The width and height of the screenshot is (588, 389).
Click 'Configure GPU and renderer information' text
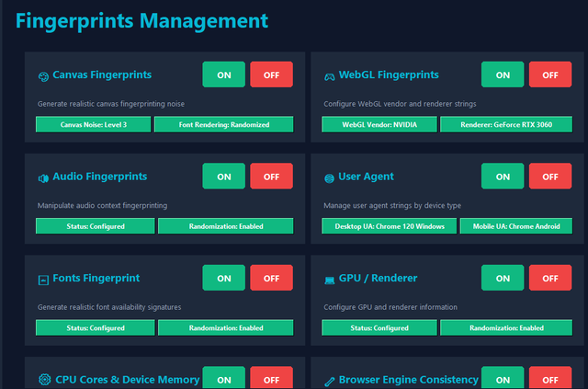390,307
